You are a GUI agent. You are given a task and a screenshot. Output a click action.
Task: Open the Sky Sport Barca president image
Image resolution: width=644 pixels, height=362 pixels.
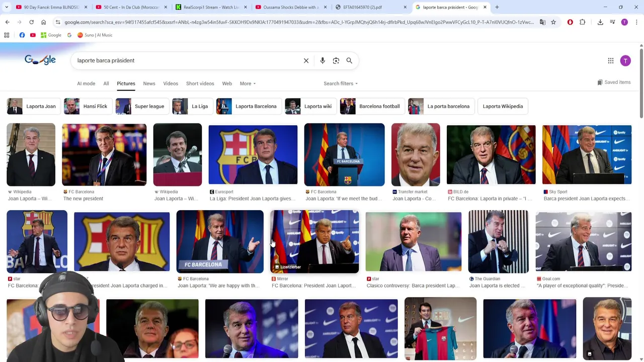(x=587, y=155)
